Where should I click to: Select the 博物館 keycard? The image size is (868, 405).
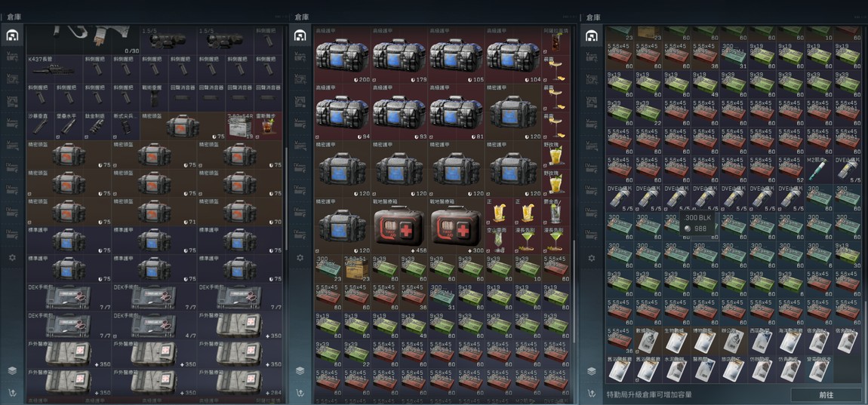click(x=705, y=341)
